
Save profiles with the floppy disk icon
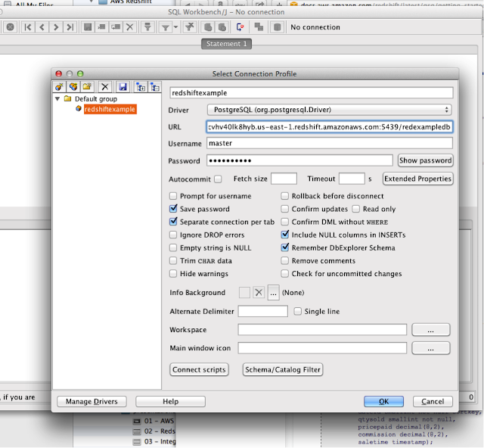pyautogui.click(x=123, y=87)
